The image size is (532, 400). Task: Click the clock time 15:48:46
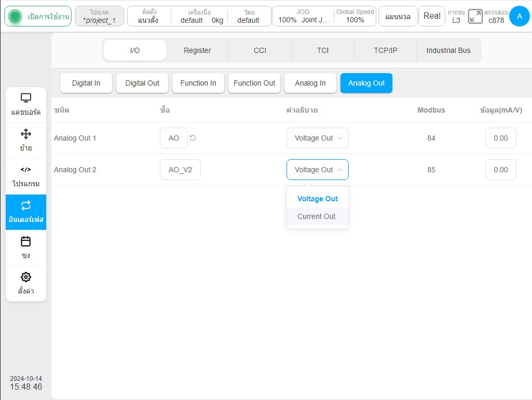point(26,387)
